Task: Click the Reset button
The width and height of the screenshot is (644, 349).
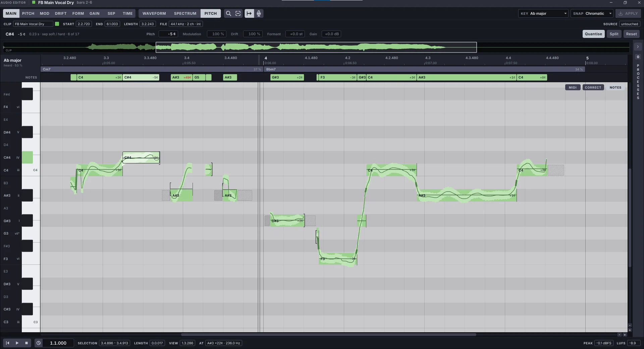Action: point(632,34)
